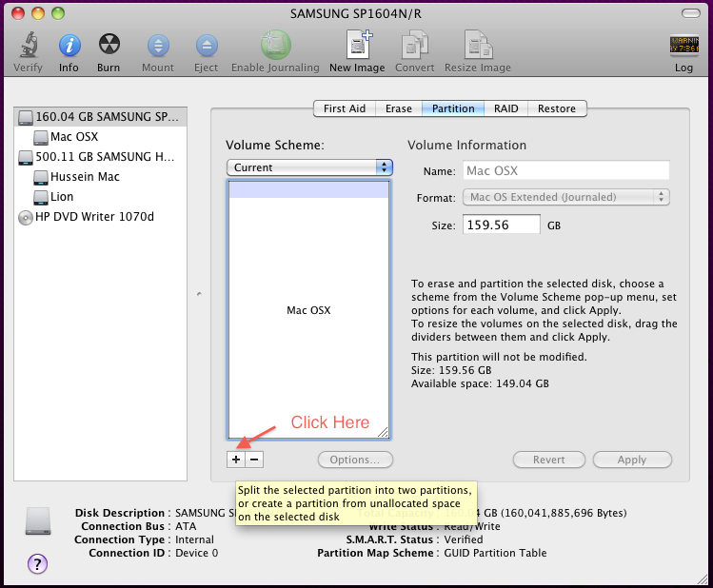
Task: Click the Apply button
Action: pyautogui.click(x=632, y=460)
